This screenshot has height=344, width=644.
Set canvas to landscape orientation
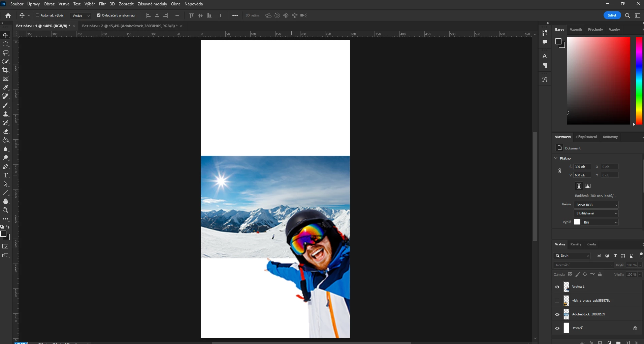(x=588, y=186)
